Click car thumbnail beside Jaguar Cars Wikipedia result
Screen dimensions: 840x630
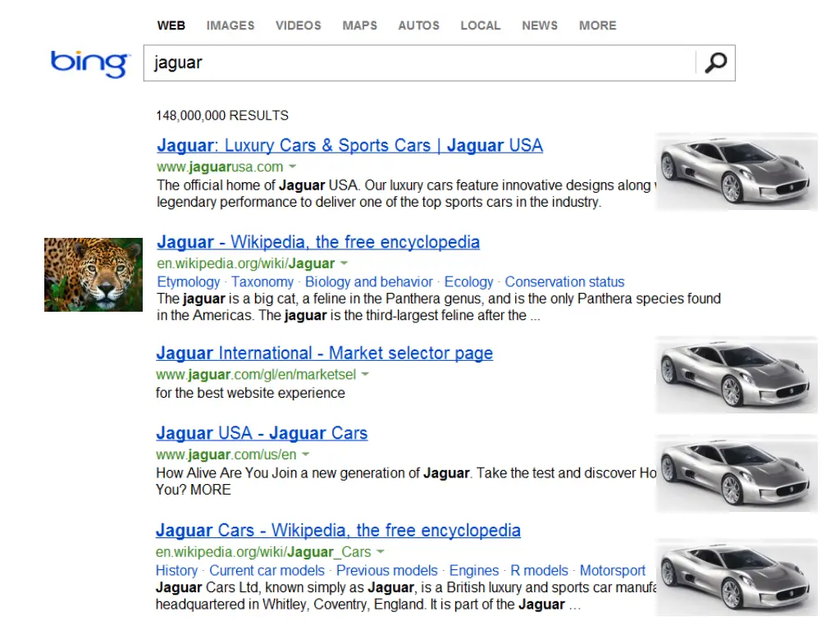coord(737,578)
